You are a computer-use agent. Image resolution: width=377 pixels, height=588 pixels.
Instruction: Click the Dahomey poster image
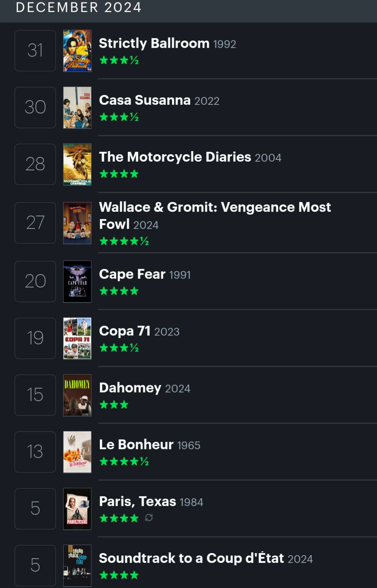pyautogui.click(x=77, y=395)
